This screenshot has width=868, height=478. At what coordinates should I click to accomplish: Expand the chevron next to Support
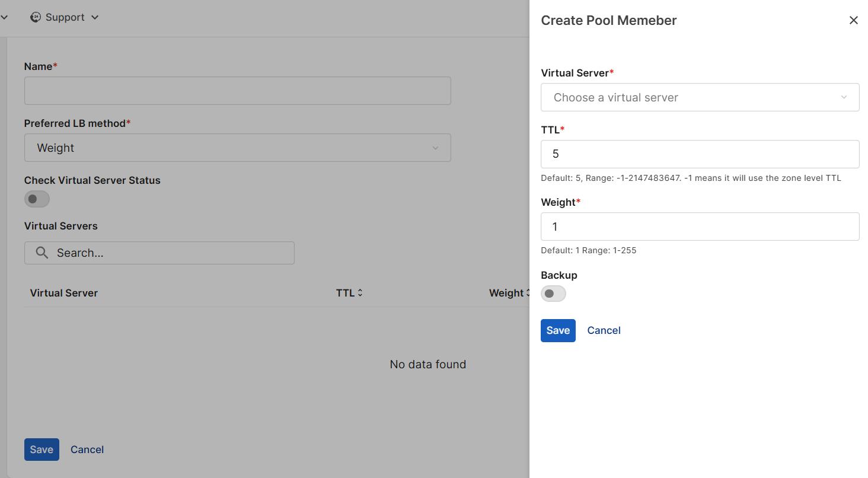tap(94, 17)
